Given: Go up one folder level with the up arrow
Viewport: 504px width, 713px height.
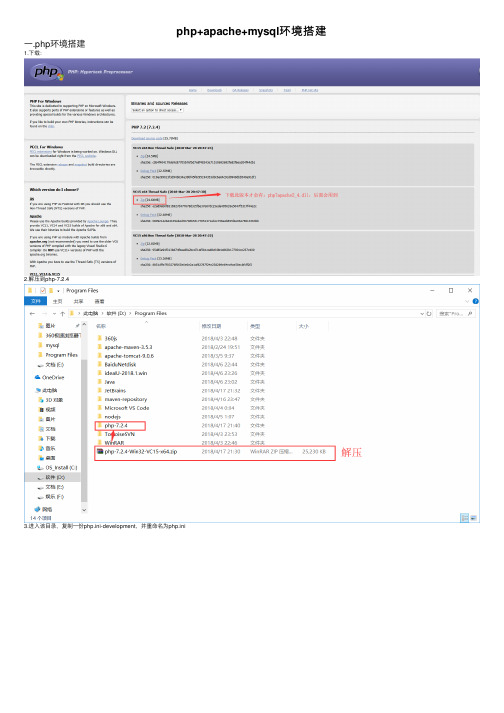Looking at the screenshot, I should tap(62, 313).
